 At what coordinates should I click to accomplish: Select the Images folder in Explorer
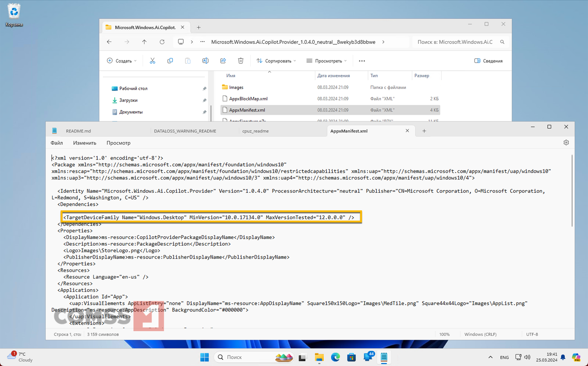330,87
